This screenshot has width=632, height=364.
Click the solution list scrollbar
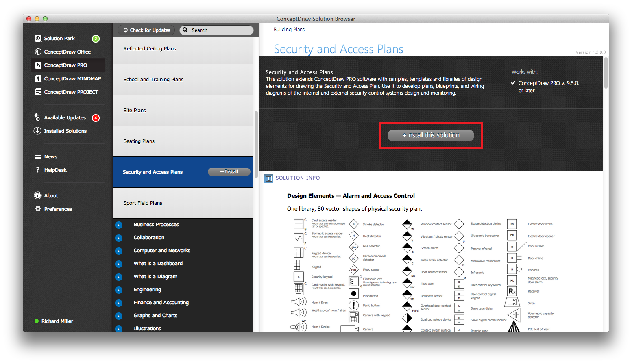tap(256, 144)
